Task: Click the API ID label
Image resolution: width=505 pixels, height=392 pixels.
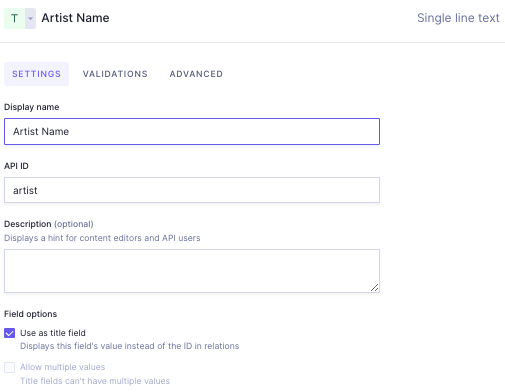Action: pyautogui.click(x=16, y=166)
